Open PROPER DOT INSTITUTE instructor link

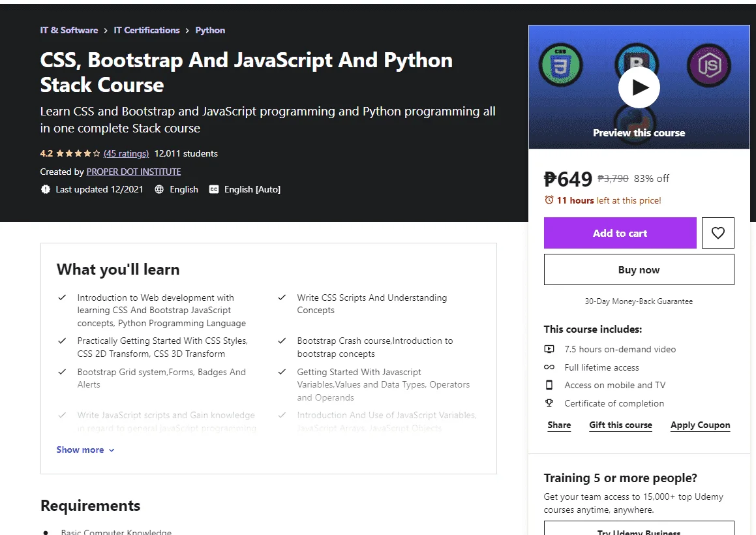pos(134,172)
